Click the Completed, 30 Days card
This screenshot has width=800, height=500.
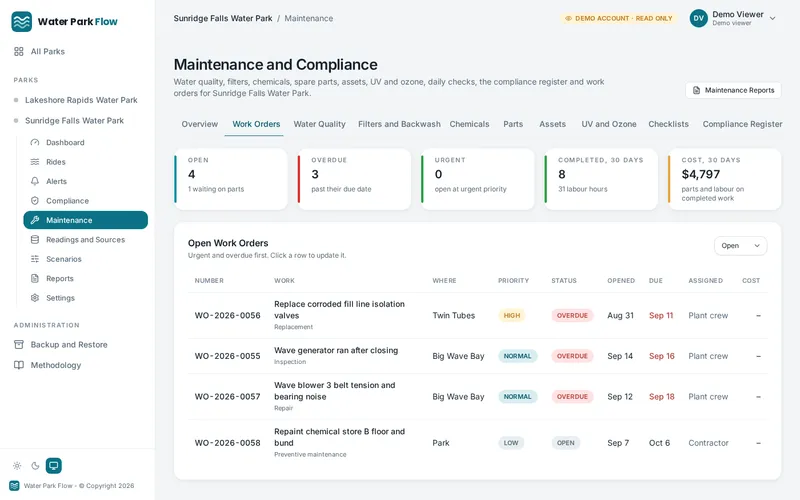[x=601, y=179]
